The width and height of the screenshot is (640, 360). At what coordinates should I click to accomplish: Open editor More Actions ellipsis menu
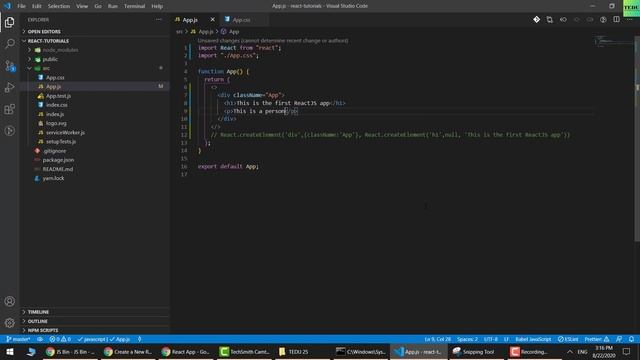tap(629, 19)
